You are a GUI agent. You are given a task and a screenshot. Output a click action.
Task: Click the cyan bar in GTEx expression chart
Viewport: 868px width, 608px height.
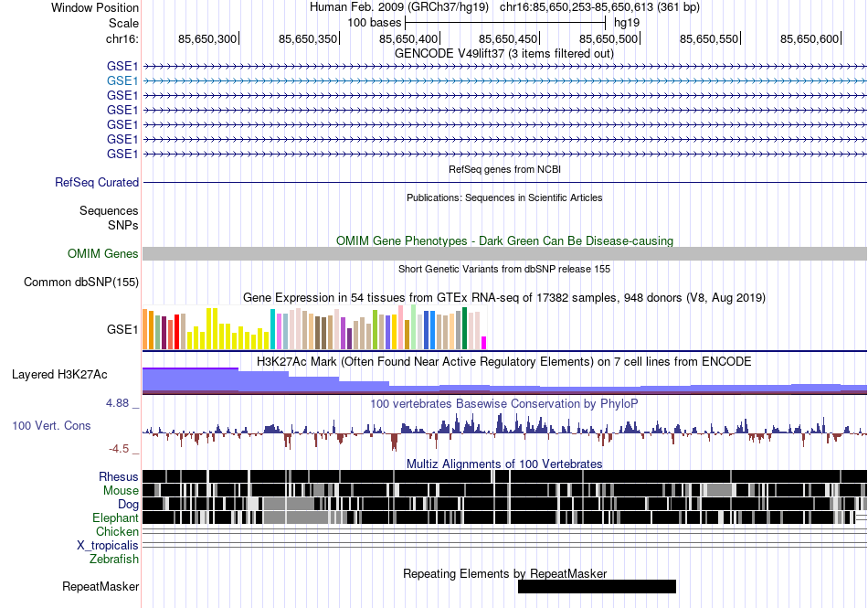pyautogui.click(x=272, y=329)
